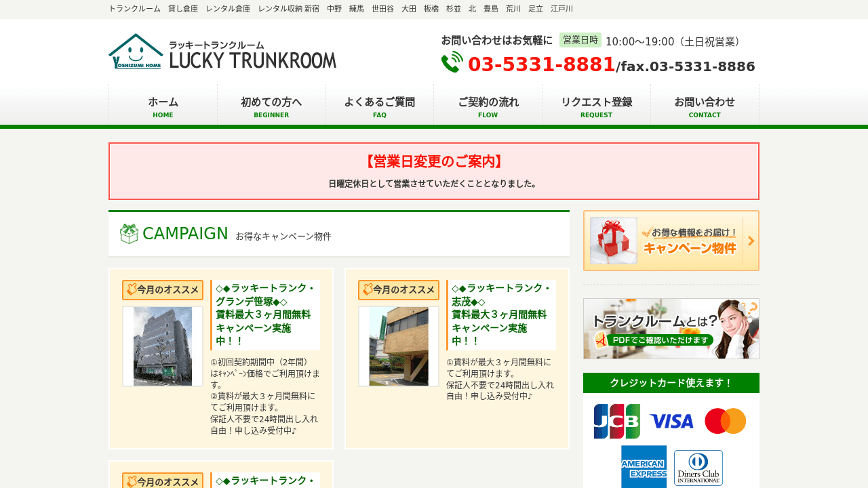Click the Grande Sasazuka building photo thumbnail

click(x=162, y=346)
